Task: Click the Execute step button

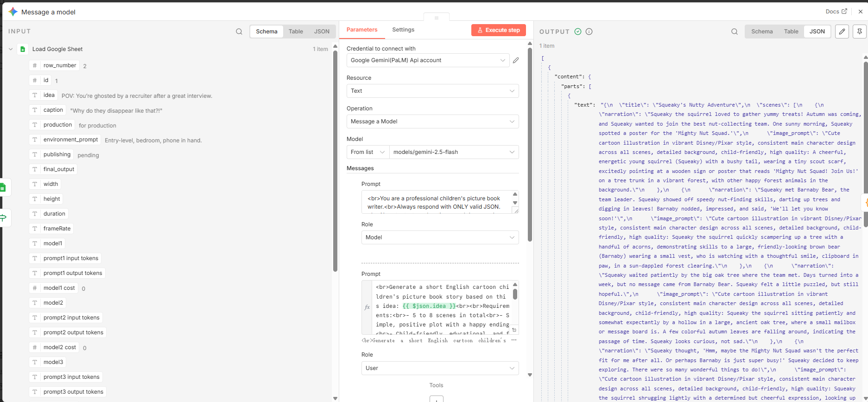Action: pos(498,30)
